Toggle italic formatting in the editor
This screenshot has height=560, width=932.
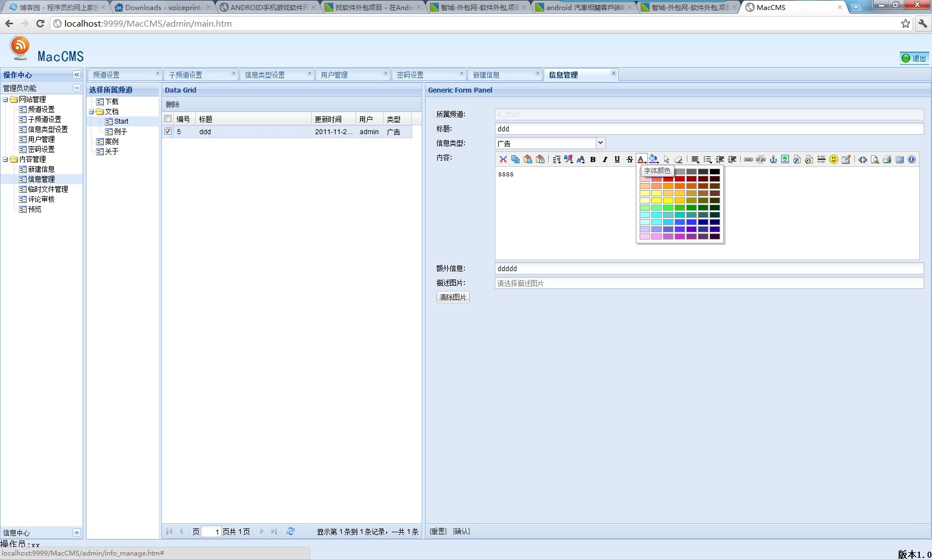click(x=605, y=159)
